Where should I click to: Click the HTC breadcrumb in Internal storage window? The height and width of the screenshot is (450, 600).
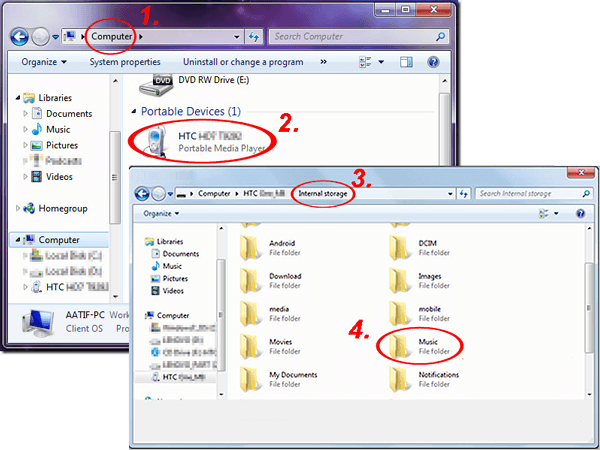click(x=264, y=194)
